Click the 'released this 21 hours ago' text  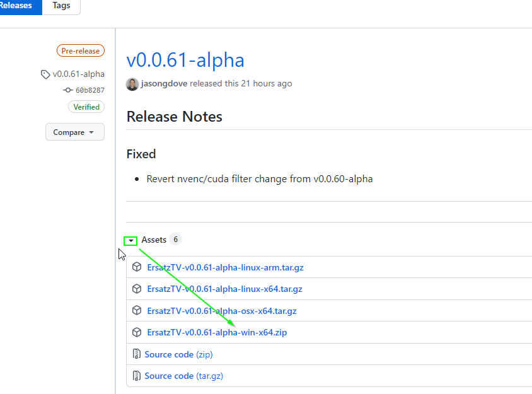tap(241, 83)
